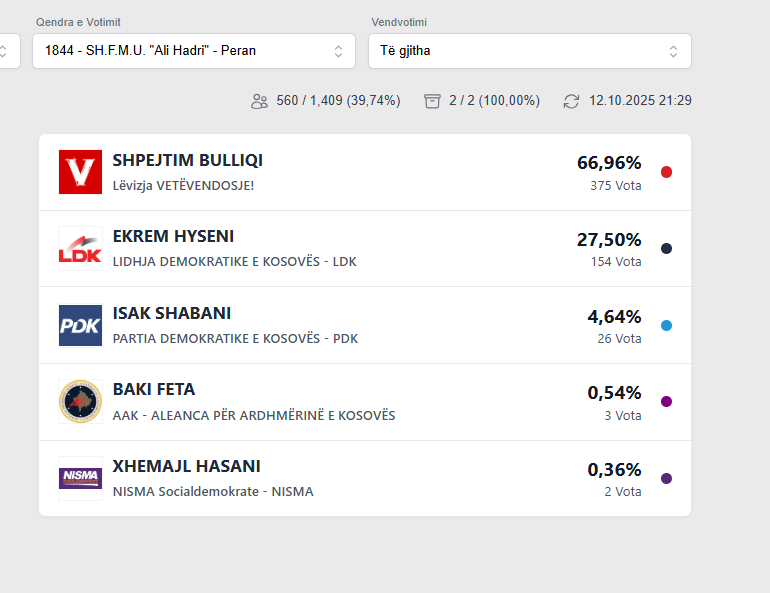Screen dimensions: 770x593
Task: Click the refresh last-updated icon
Action: 572,101
